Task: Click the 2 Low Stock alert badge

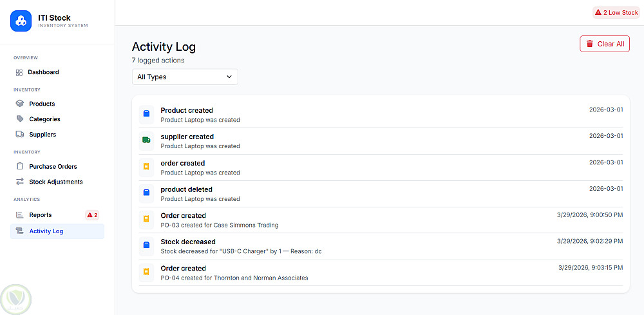Action: (x=616, y=12)
